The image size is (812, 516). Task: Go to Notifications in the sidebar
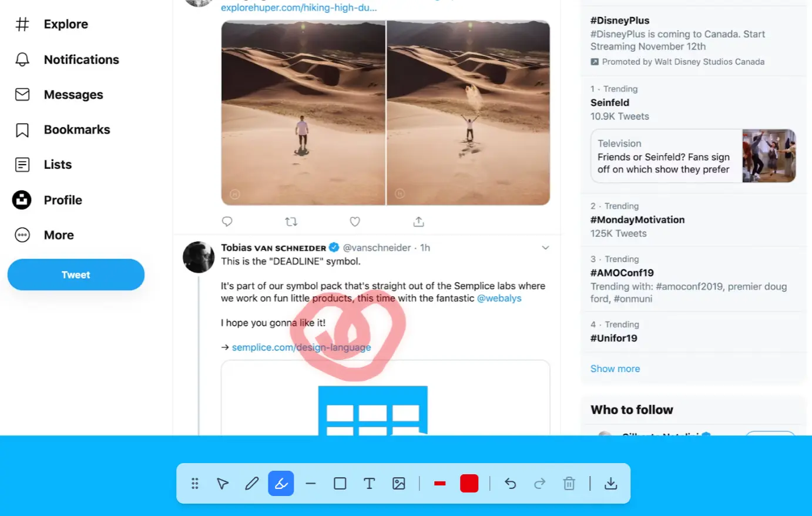pos(80,59)
